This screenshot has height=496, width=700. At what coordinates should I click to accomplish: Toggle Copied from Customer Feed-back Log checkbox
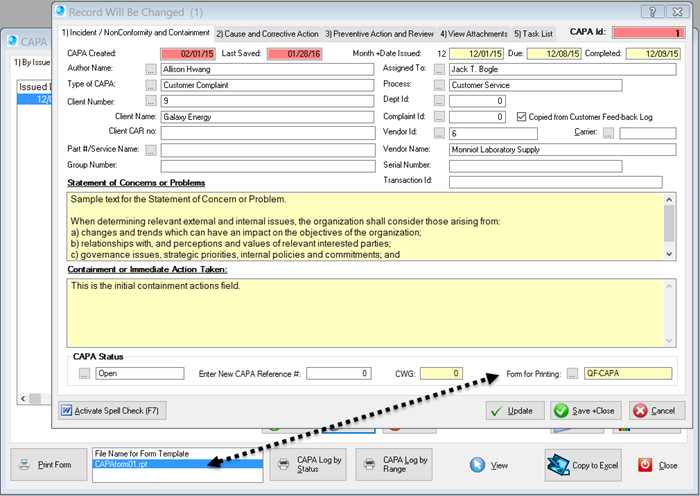tap(523, 117)
